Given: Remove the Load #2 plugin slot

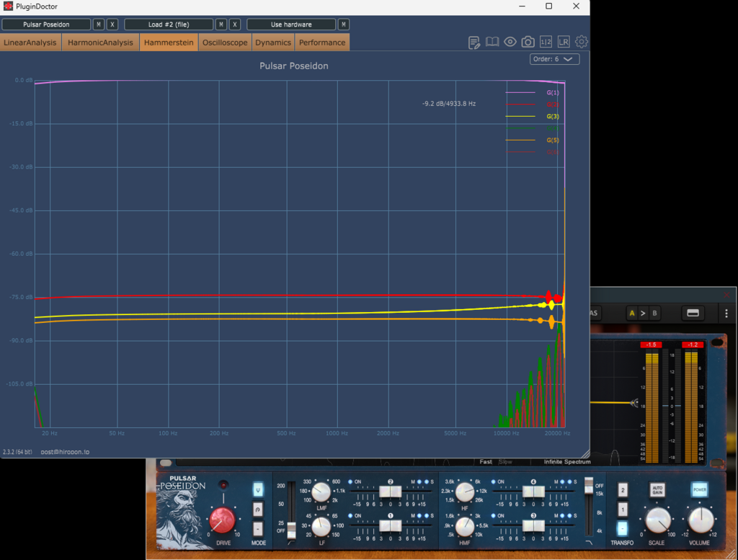Looking at the screenshot, I should click(x=234, y=25).
